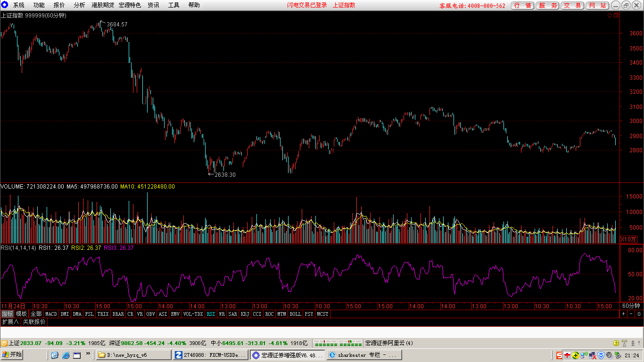This screenshot has height=362, width=644.
Task: Switch indicator to KDJ
Action: pyautogui.click(x=245, y=314)
